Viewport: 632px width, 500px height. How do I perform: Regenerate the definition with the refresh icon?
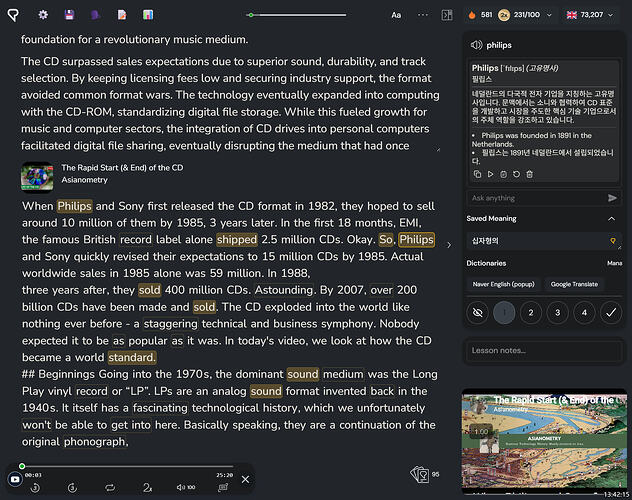(x=516, y=174)
